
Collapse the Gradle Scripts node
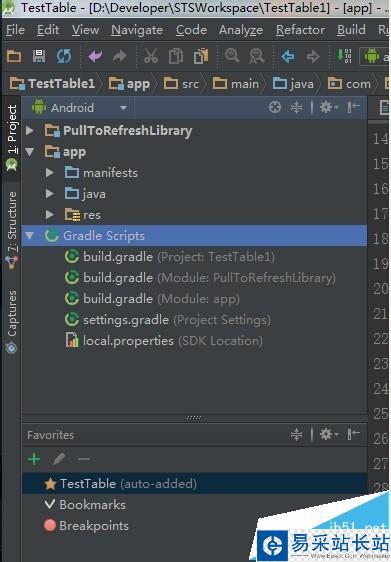30,236
